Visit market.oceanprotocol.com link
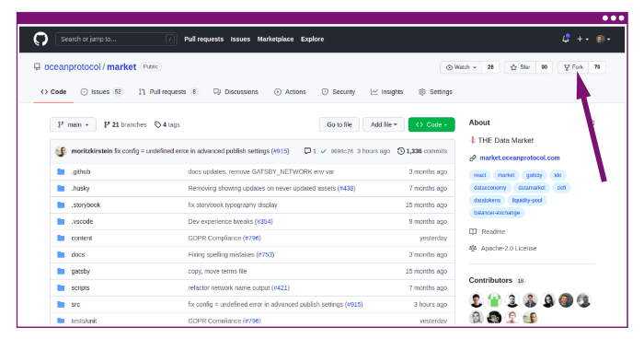 point(520,158)
